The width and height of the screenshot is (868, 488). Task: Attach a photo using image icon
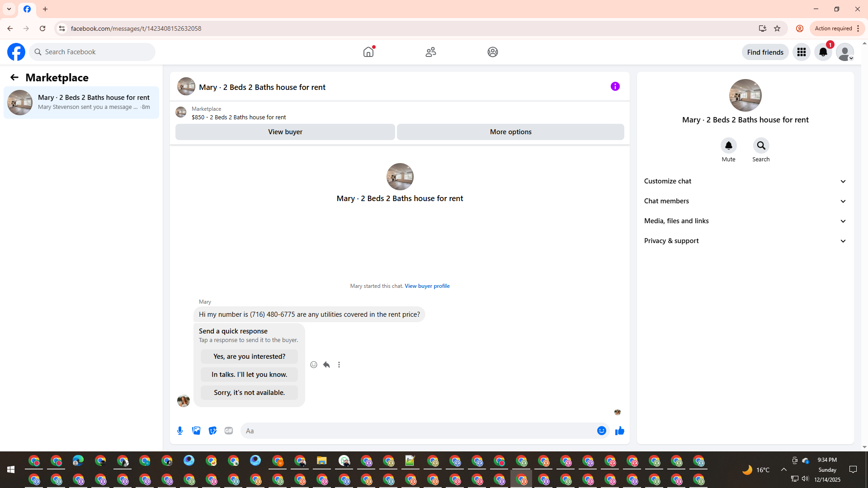196,431
